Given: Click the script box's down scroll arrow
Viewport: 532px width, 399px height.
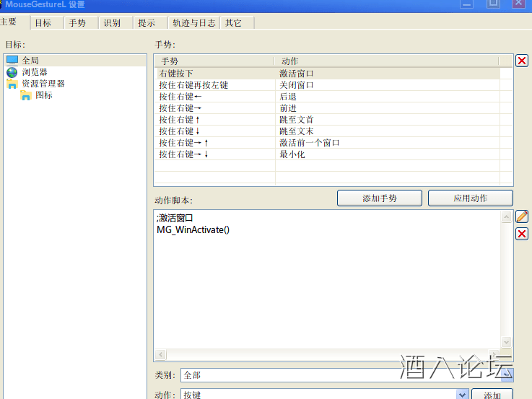Looking at the screenshot, I should click(x=506, y=343).
